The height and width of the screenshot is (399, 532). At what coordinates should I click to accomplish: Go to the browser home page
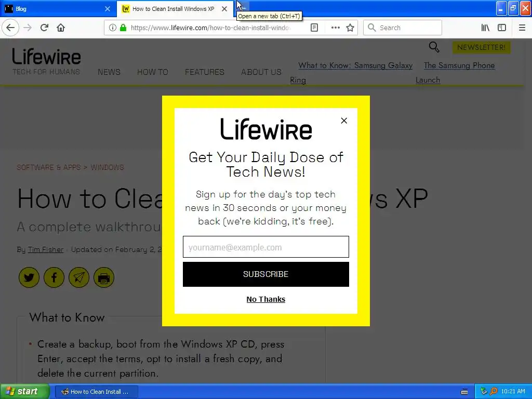point(61,28)
